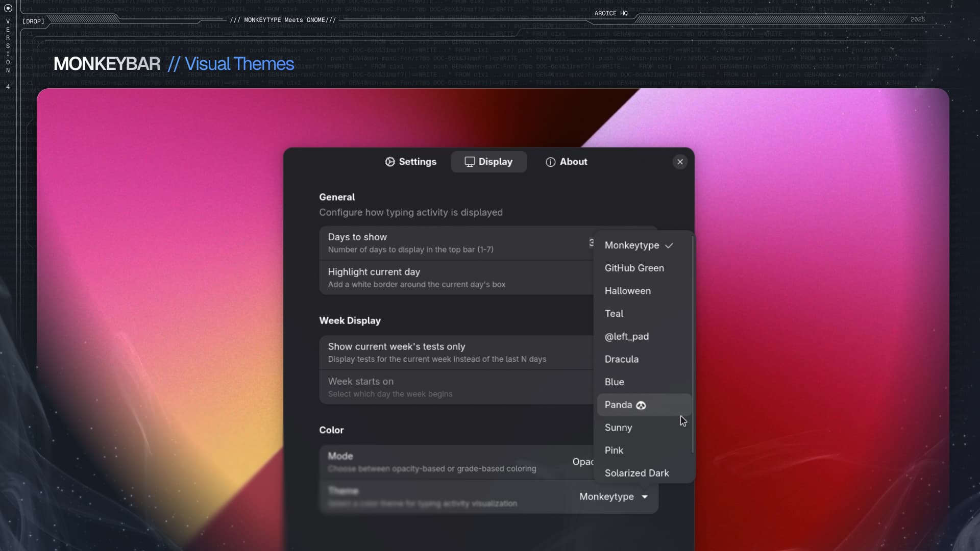Select the GitHub Green theme
Image resolution: width=980 pixels, height=551 pixels.
[x=634, y=268]
